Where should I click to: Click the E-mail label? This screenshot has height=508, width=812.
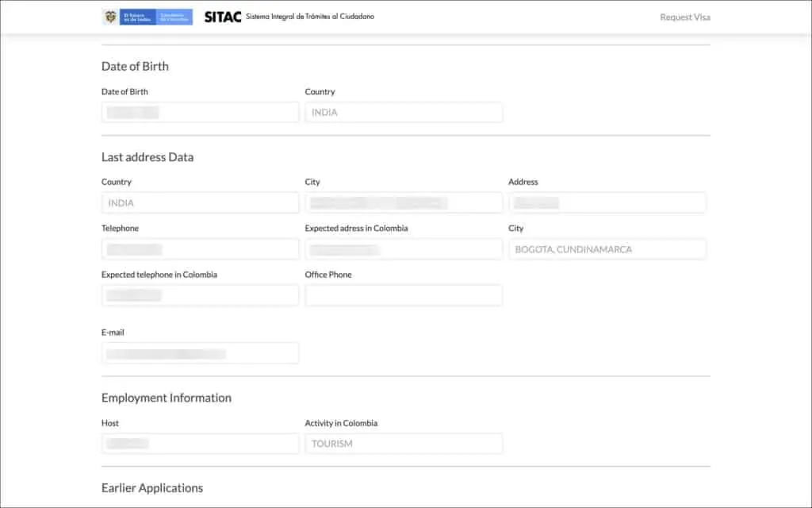pyautogui.click(x=113, y=333)
